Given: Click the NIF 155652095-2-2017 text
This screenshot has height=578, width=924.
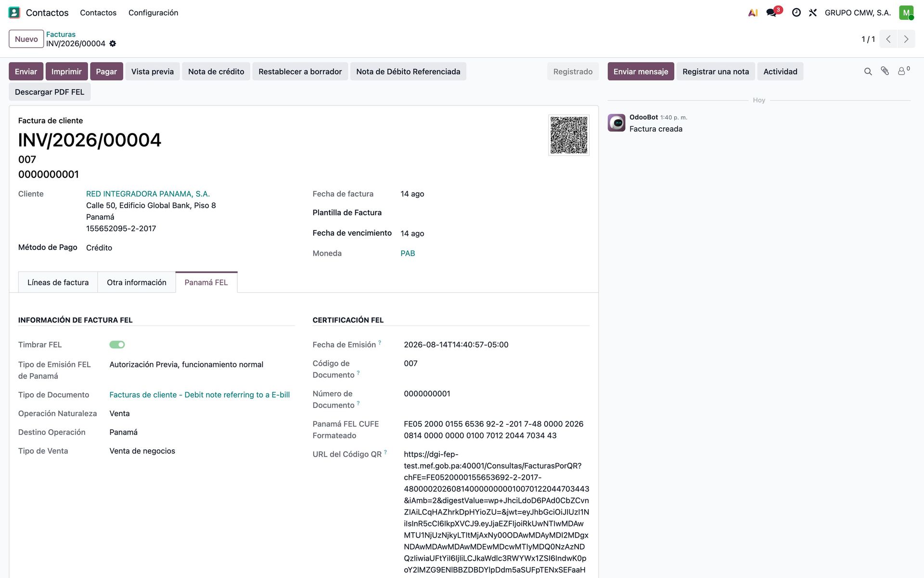Looking at the screenshot, I should 121,228.
